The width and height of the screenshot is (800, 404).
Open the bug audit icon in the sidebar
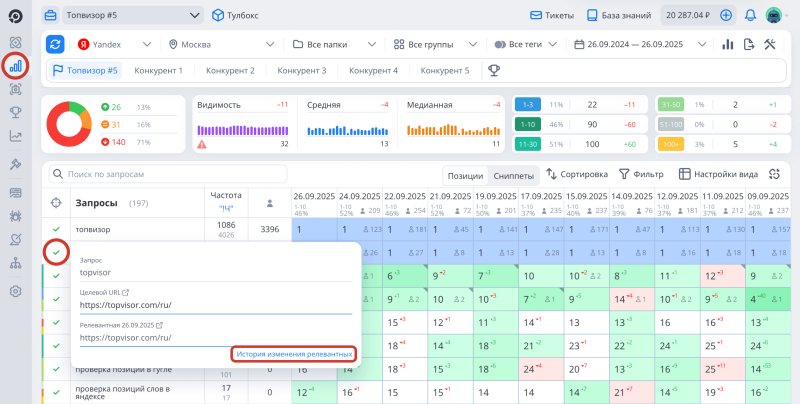pos(15,216)
